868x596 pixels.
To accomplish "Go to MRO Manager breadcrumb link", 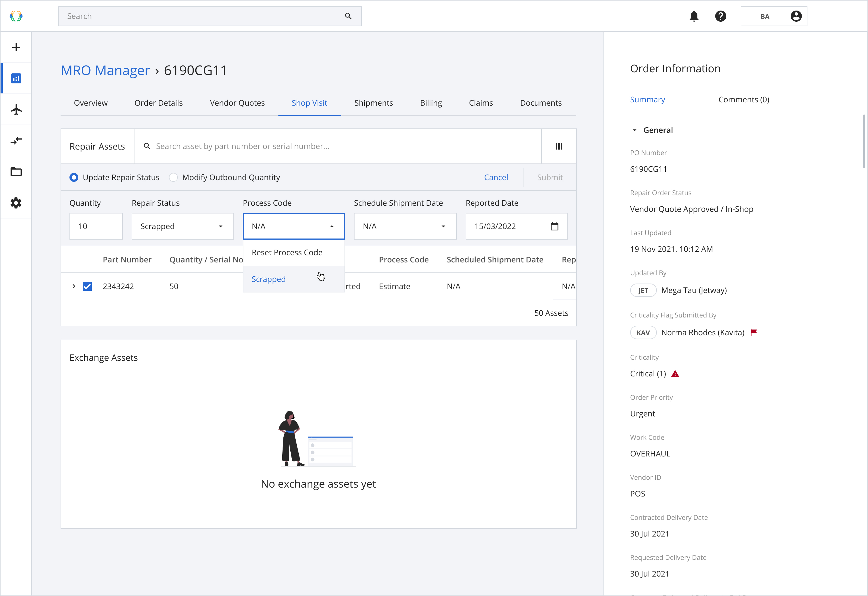I will [105, 70].
